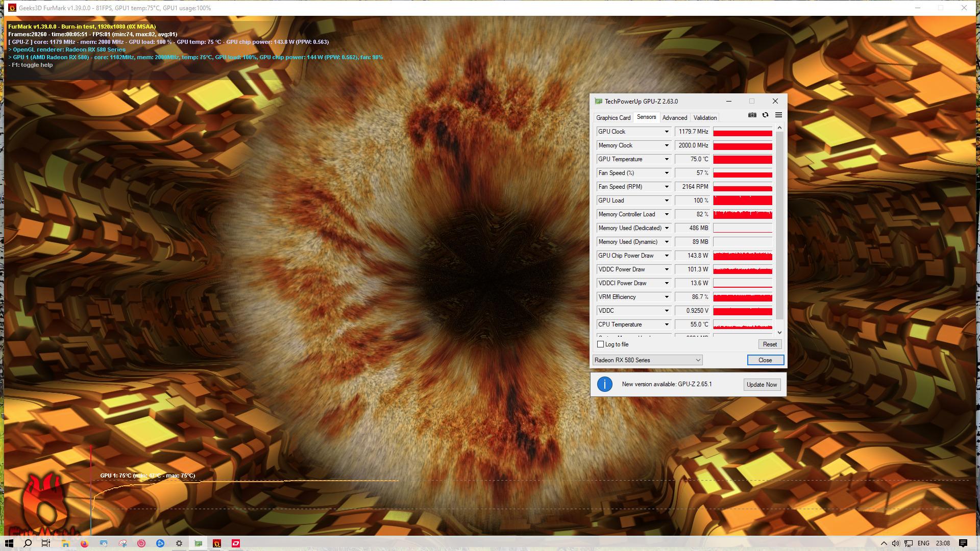Open the taskbar Settings gear
The width and height of the screenshot is (980, 551).
tap(179, 543)
